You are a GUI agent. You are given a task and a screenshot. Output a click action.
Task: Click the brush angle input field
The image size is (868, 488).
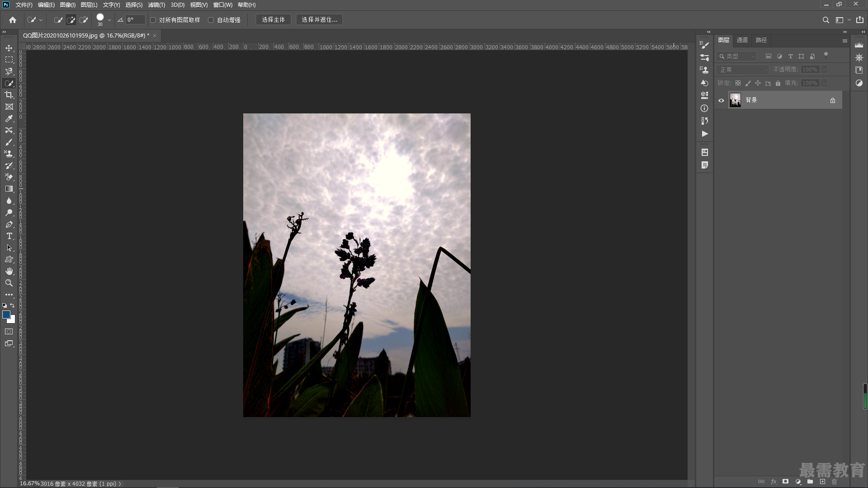coord(135,20)
